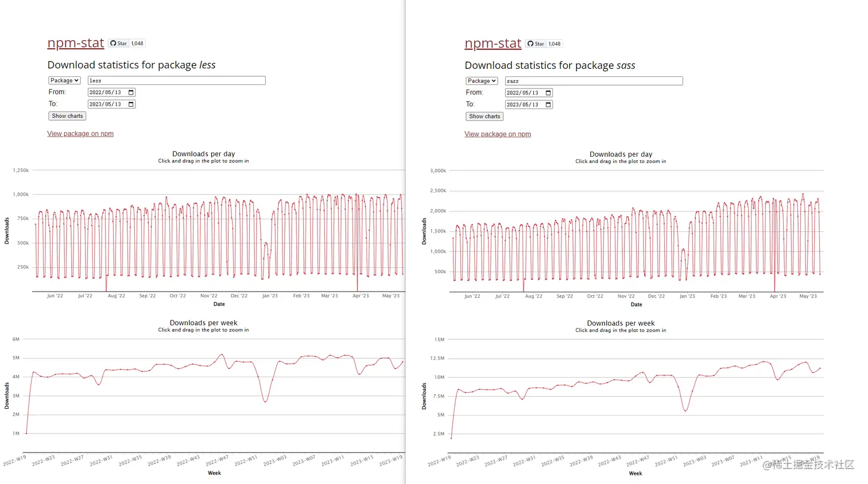
Task: Click the Date axis title on less daily chart
Action: [x=219, y=304]
